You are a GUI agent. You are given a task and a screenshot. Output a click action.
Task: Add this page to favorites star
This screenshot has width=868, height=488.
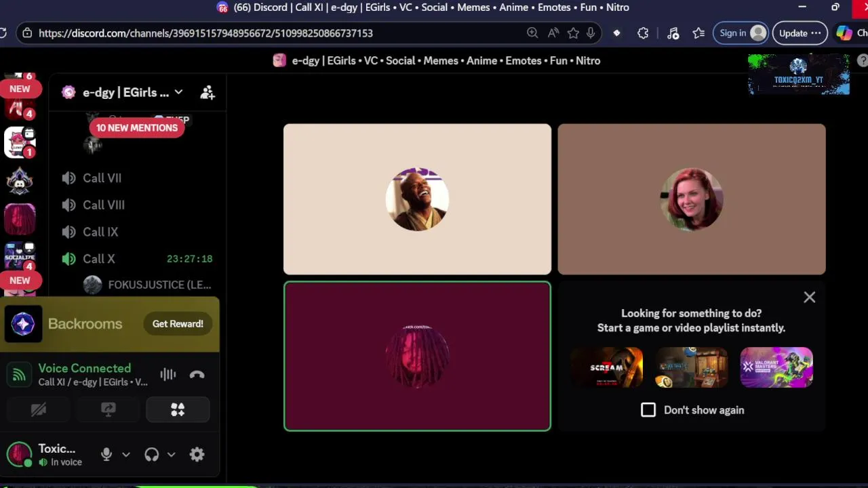(x=573, y=33)
